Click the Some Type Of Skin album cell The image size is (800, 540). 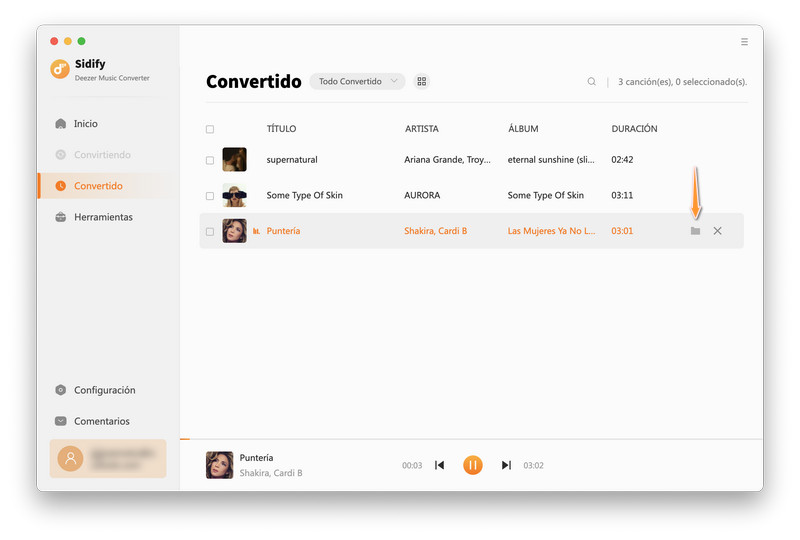pyautogui.click(x=546, y=195)
